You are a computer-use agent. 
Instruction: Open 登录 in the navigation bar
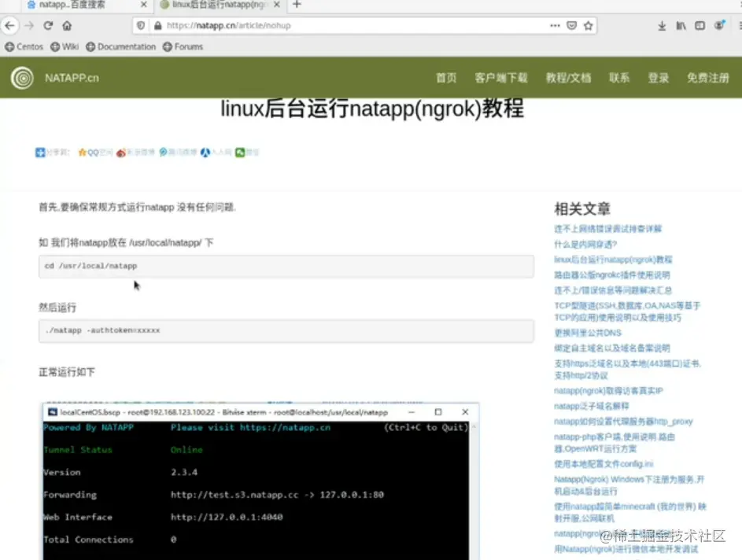pyautogui.click(x=659, y=78)
